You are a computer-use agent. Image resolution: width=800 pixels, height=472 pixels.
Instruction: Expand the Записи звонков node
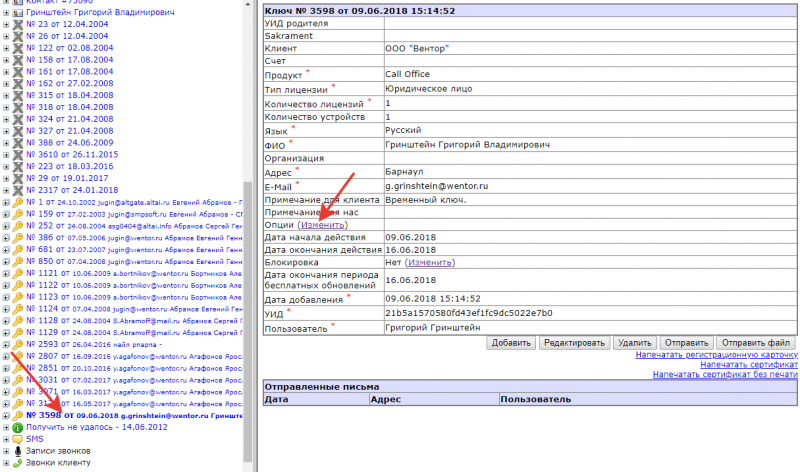(x=6, y=451)
